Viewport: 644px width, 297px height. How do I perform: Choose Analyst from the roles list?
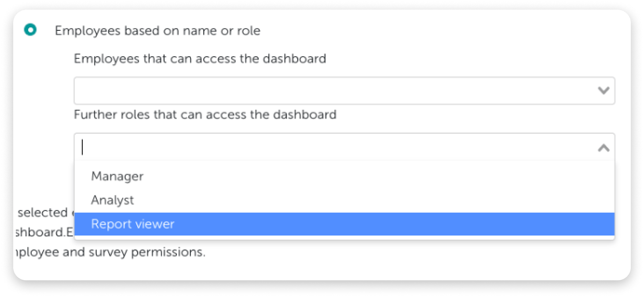coord(344,200)
